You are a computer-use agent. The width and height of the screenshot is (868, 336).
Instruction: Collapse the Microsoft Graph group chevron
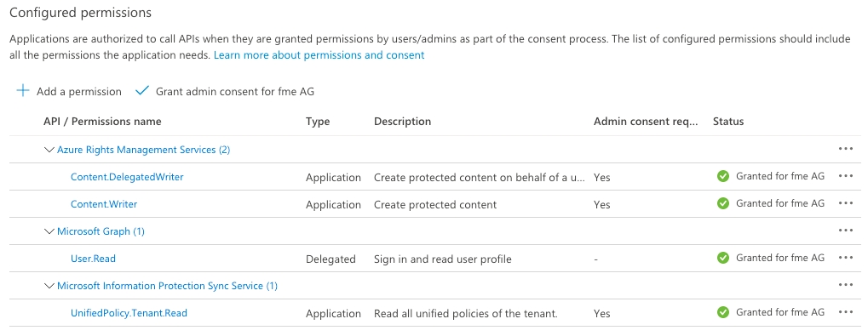49,231
